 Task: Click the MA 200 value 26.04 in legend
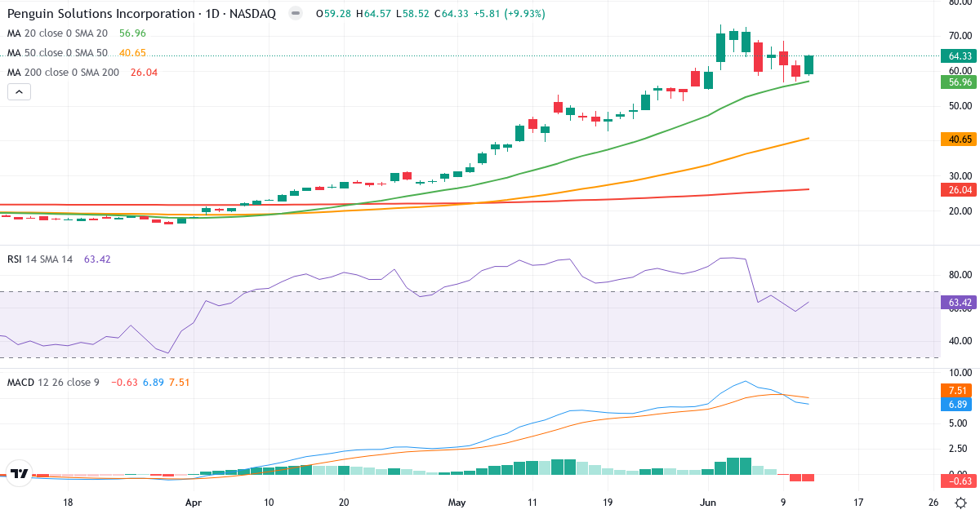pyautogui.click(x=143, y=73)
